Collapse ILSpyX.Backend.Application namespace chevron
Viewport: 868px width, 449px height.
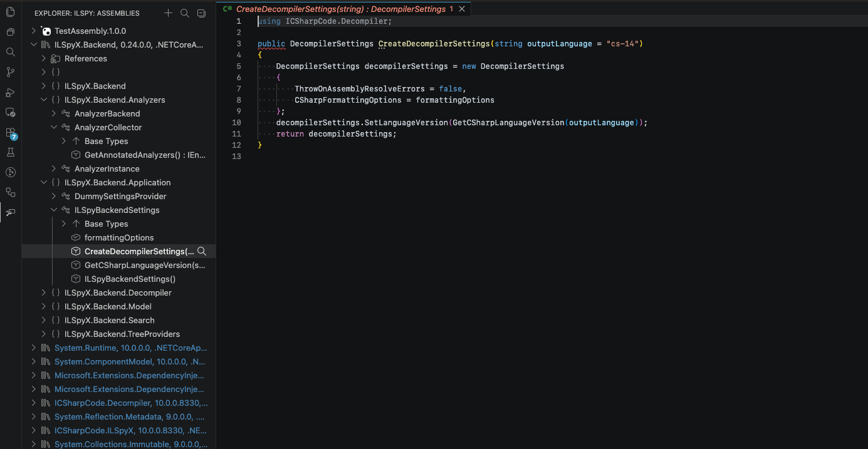click(x=44, y=182)
